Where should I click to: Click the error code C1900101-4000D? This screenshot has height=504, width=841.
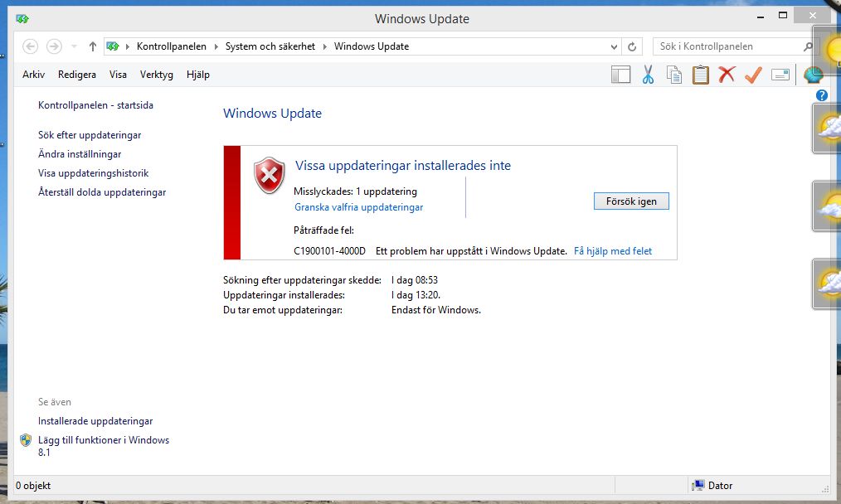click(x=329, y=251)
